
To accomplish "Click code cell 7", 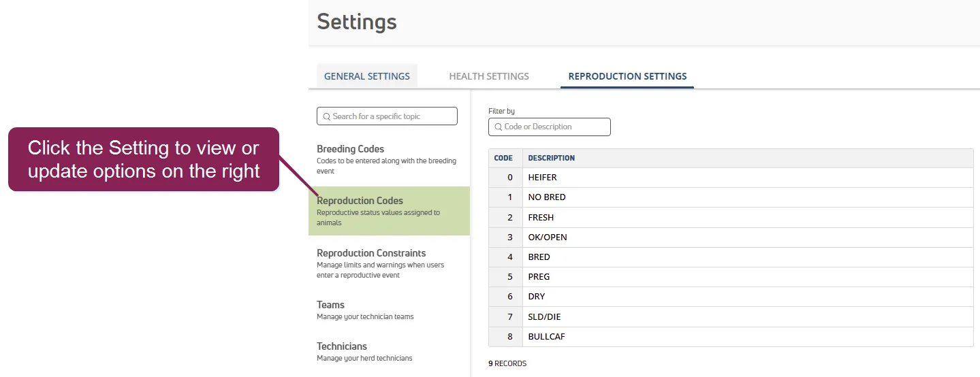I will (505, 317).
